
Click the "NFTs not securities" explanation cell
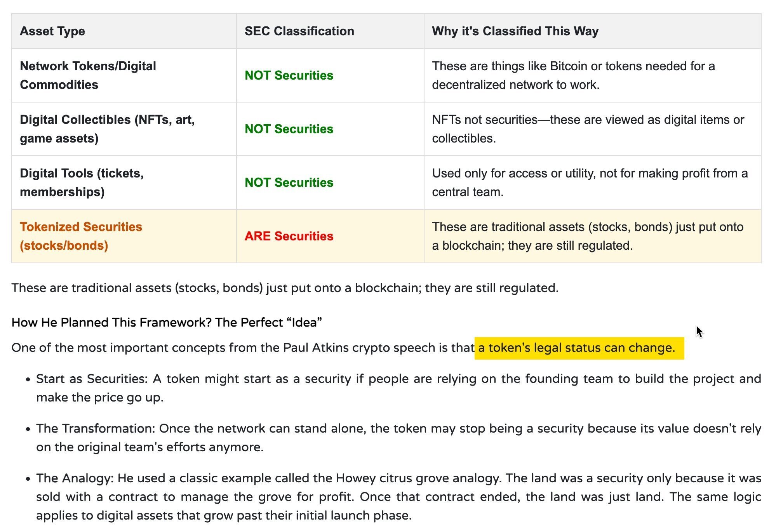click(588, 129)
